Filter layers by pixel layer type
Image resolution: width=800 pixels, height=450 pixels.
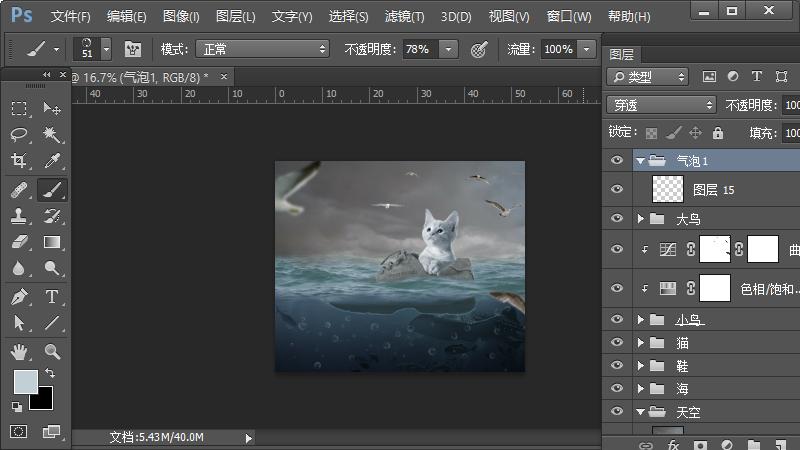pyautogui.click(x=709, y=77)
